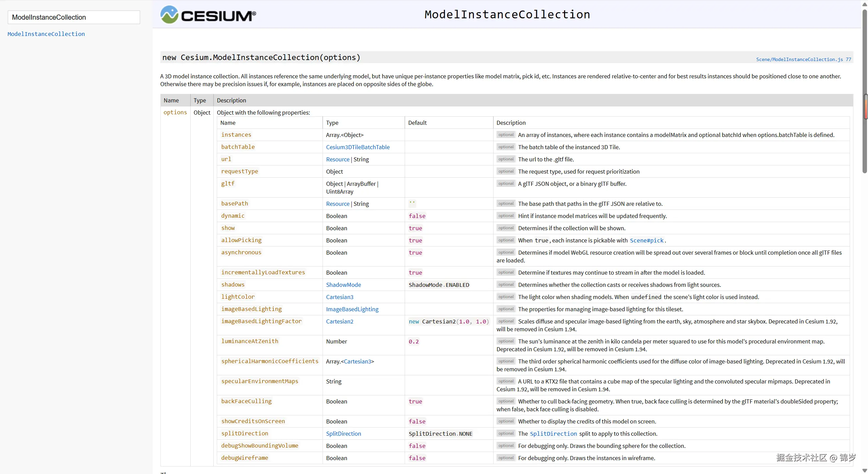Click the vertical scrollbar thumb

tap(865, 92)
